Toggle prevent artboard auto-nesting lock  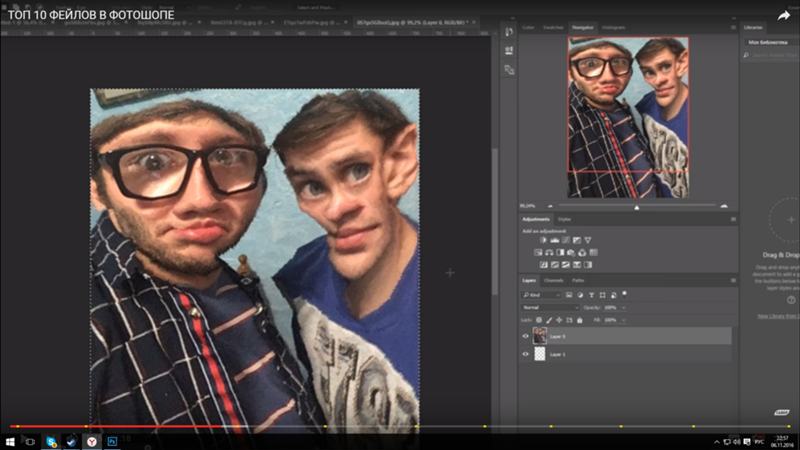tap(569, 320)
